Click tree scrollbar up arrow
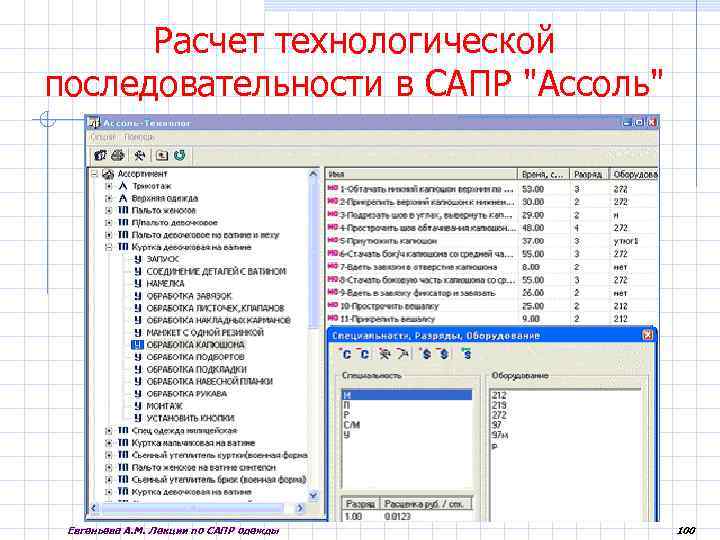Image resolution: width=720 pixels, height=540 pixels. tap(314, 174)
